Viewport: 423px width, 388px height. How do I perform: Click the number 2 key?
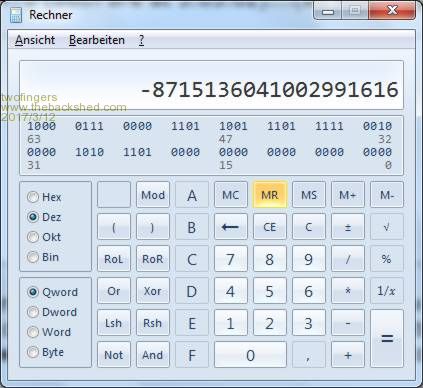(x=270, y=323)
